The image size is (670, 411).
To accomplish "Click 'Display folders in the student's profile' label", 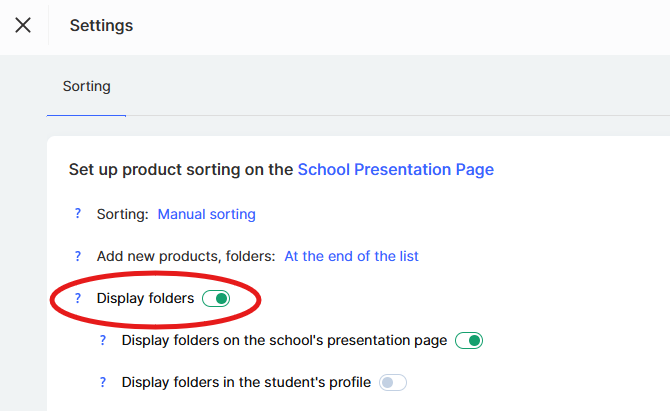I will 246,382.
